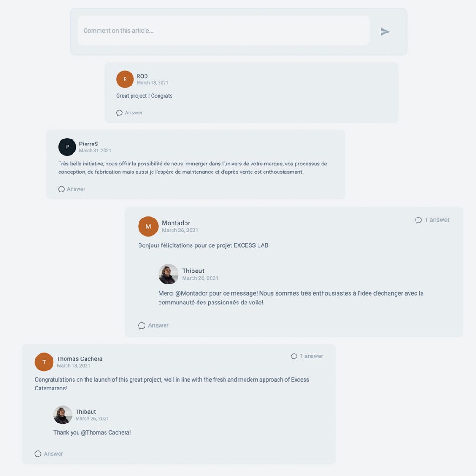The image size is (476, 476).
Task: Open the PierreS username link
Action: [88, 144]
